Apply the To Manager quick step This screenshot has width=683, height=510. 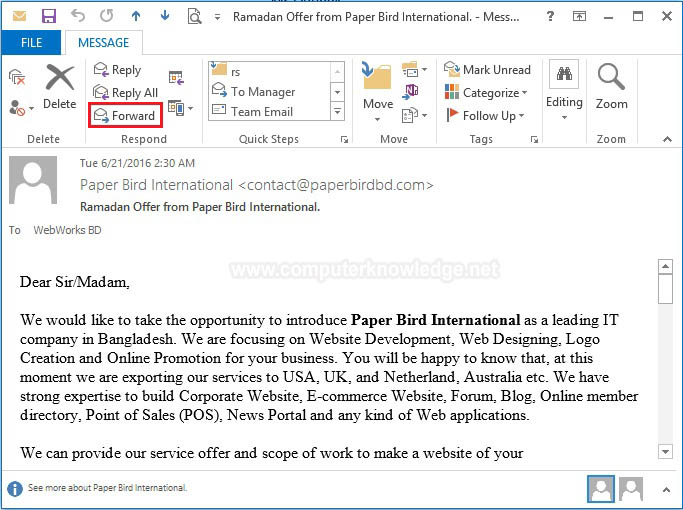point(270,91)
